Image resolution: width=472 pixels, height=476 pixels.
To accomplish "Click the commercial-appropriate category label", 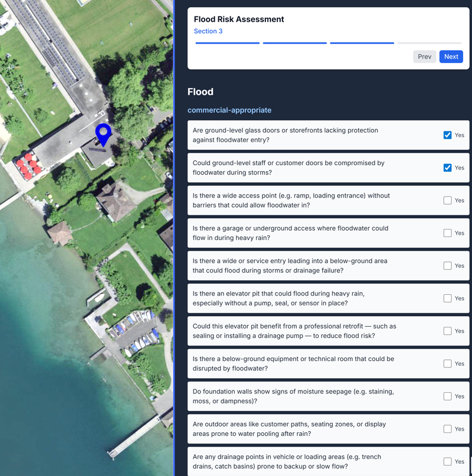I will (x=230, y=110).
